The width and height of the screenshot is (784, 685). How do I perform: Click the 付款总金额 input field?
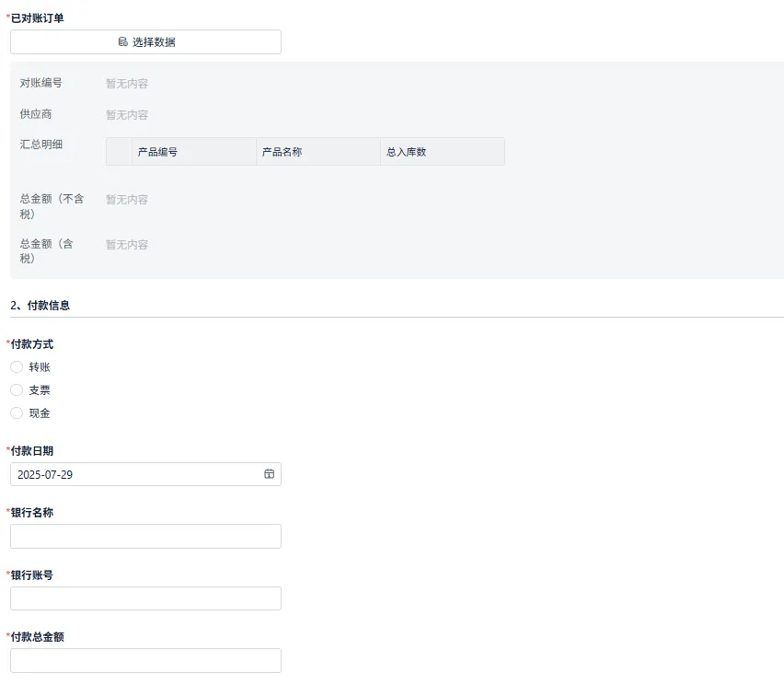(145, 660)
